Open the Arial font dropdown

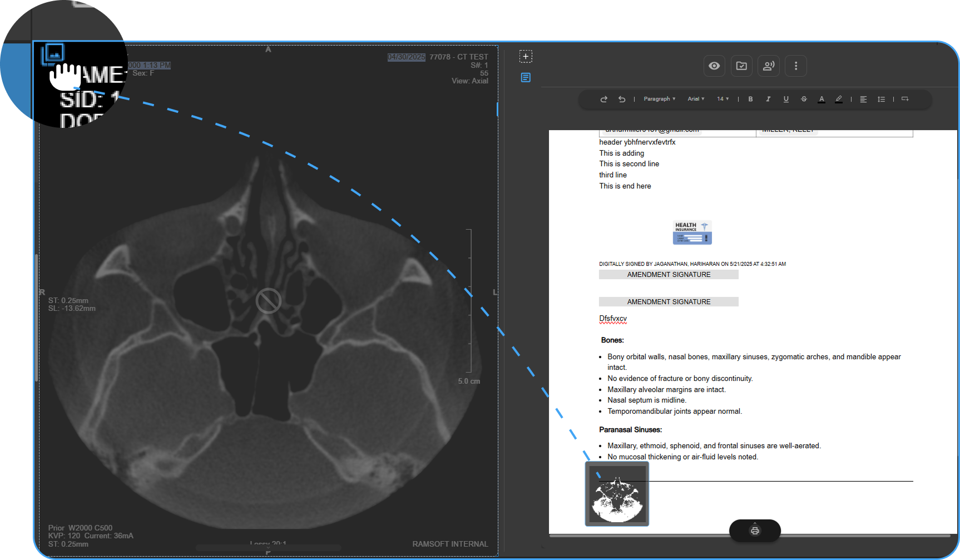696,99
